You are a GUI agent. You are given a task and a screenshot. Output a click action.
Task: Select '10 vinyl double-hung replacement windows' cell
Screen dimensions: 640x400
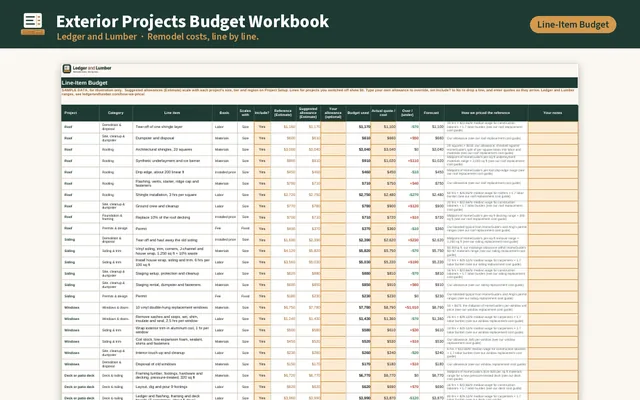point(172,308)
